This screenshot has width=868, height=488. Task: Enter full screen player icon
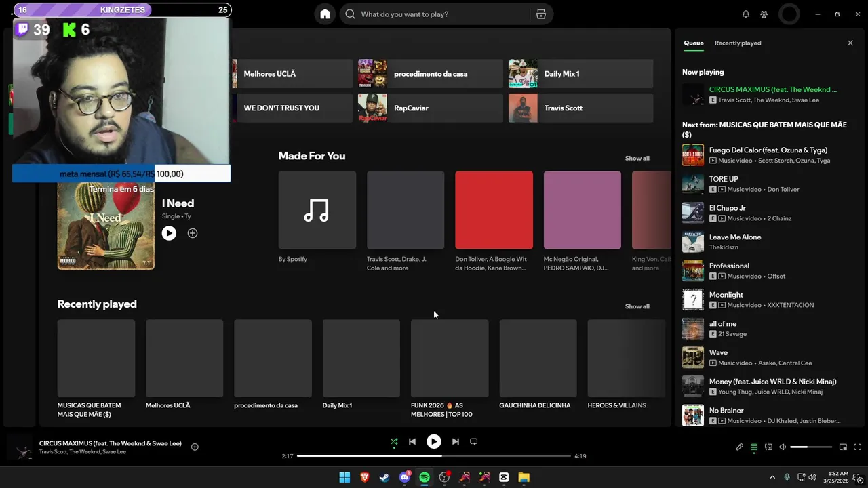coord(858,447)
